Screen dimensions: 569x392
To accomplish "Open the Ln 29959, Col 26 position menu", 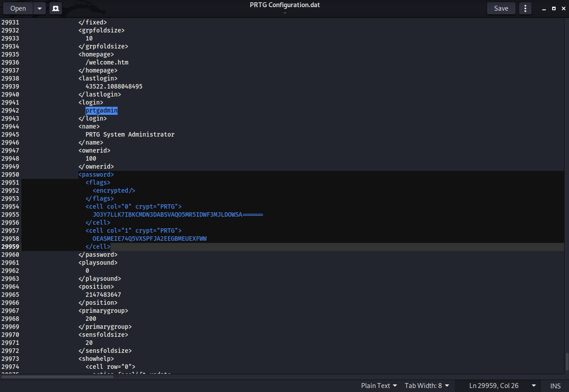I will click(x=503, y=386).
